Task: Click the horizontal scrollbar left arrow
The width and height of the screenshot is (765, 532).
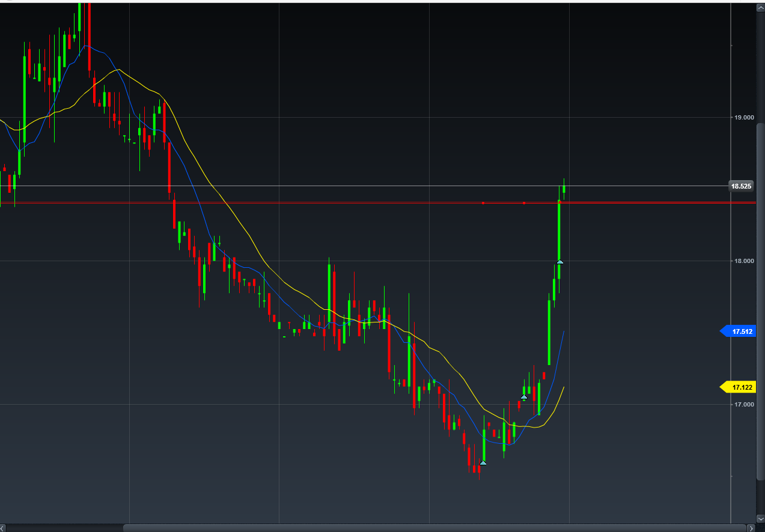Action: (3, 528)
